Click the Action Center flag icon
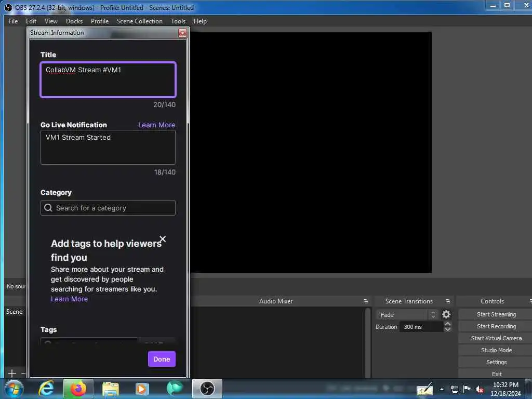 (467, 389)
